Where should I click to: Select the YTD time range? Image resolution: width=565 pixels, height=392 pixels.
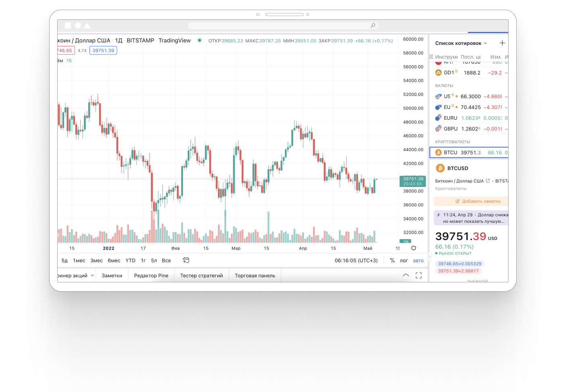coord(131,261)
